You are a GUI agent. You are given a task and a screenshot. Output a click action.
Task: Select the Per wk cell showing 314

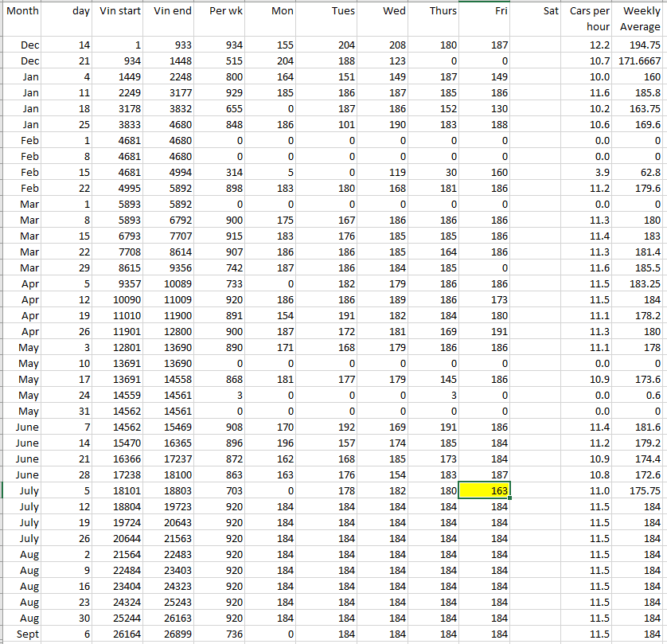point(220,173)
